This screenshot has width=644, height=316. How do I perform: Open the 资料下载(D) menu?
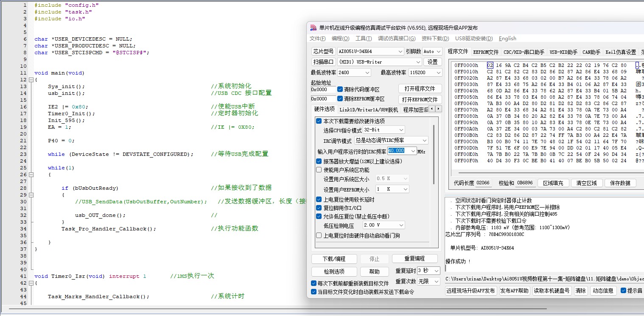[435, 39]
